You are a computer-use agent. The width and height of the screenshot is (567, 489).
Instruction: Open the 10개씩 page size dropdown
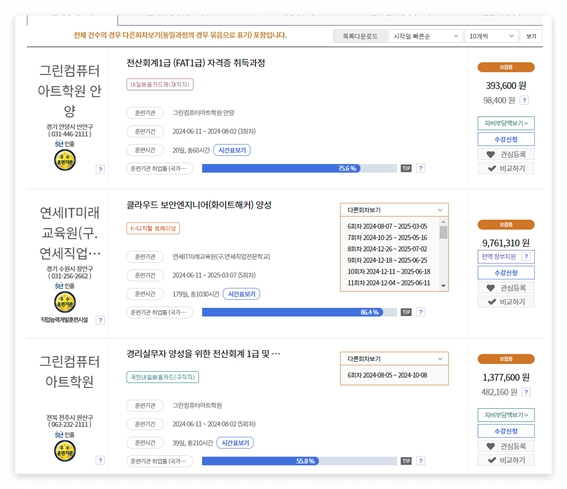(491, 36)
